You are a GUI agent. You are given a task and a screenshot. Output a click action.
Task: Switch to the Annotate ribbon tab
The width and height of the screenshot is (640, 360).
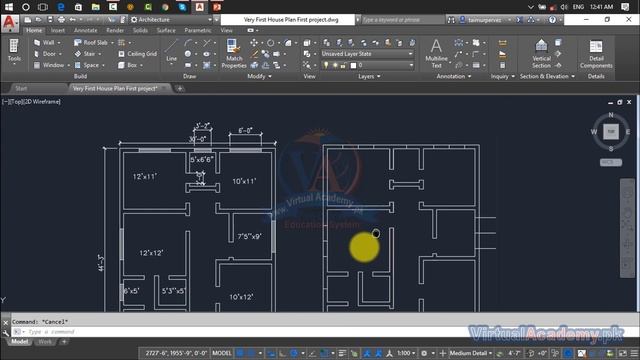click(x=85, y=31)
